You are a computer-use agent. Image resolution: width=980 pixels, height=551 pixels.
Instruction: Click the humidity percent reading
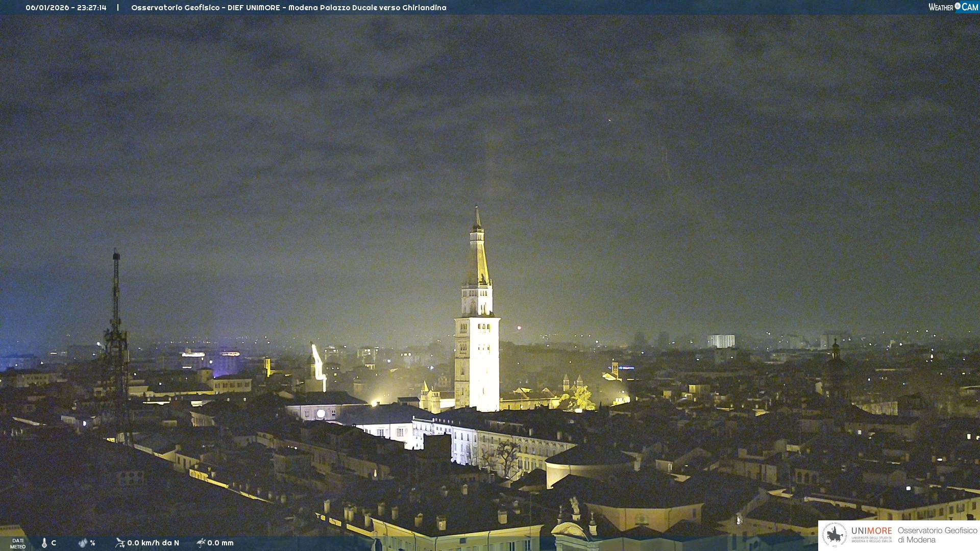click(92, 543)
